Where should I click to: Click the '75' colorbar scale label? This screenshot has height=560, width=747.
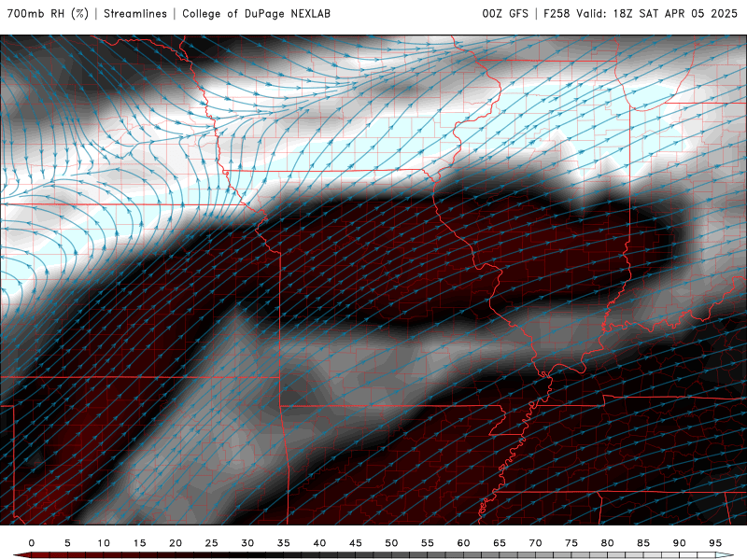[571, 543]
